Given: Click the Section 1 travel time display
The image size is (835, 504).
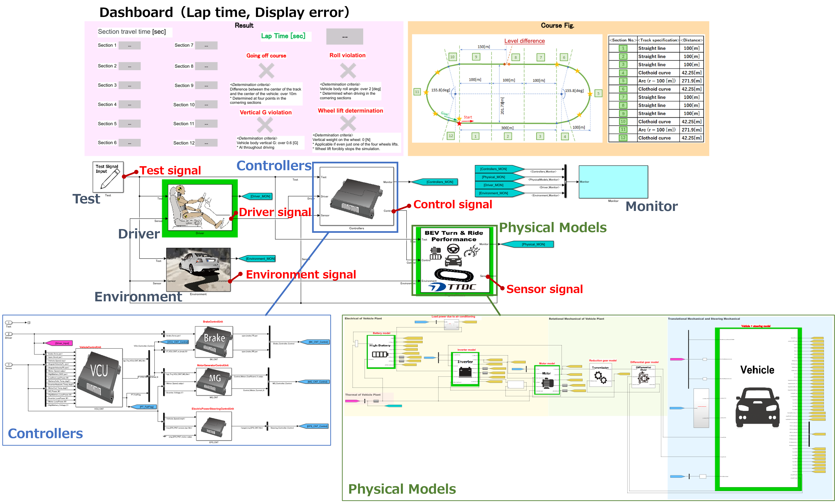Looking at the screenshot, I should pos(130,46).
